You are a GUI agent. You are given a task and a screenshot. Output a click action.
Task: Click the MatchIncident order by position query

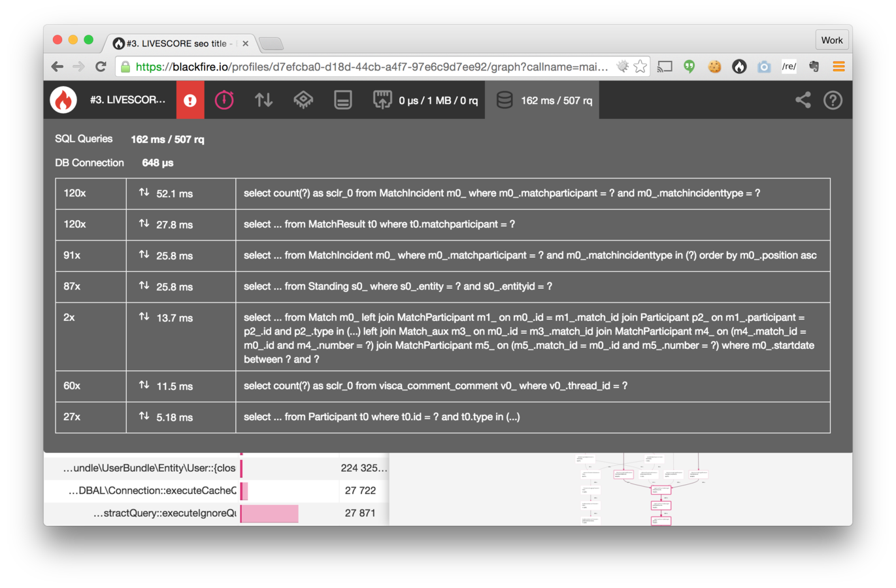click(530, 255)
